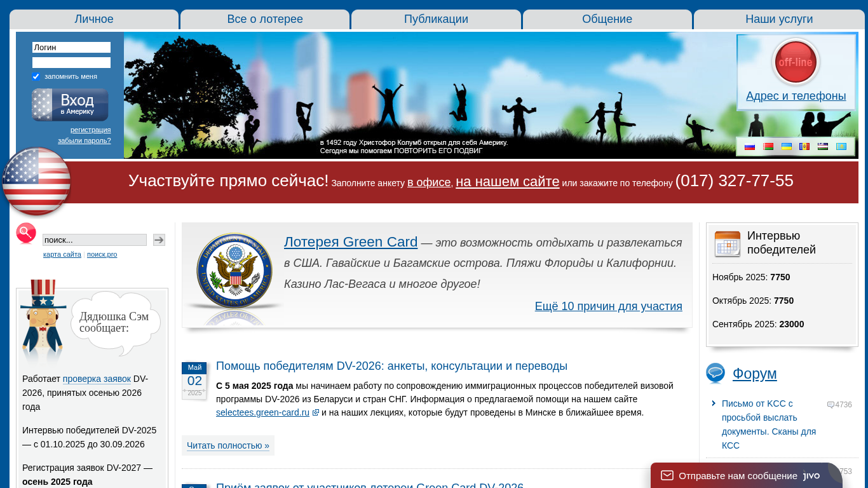Open the Форум heading link
868x488 pixels.
755,374
